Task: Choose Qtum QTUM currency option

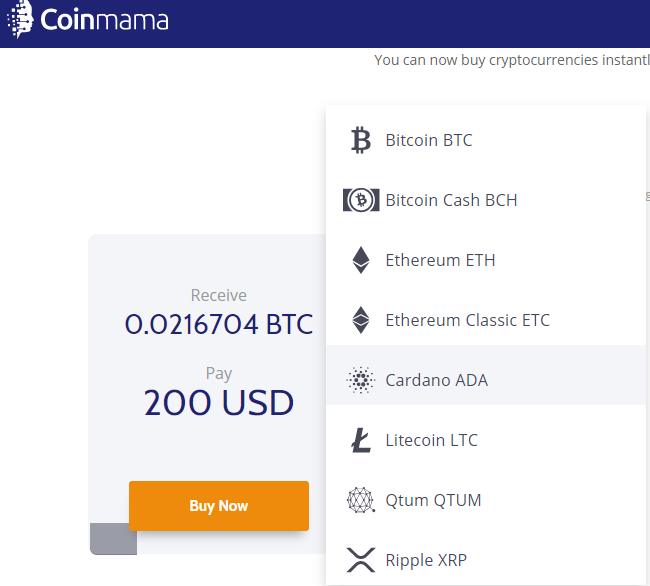Action: tap(433, 500)
